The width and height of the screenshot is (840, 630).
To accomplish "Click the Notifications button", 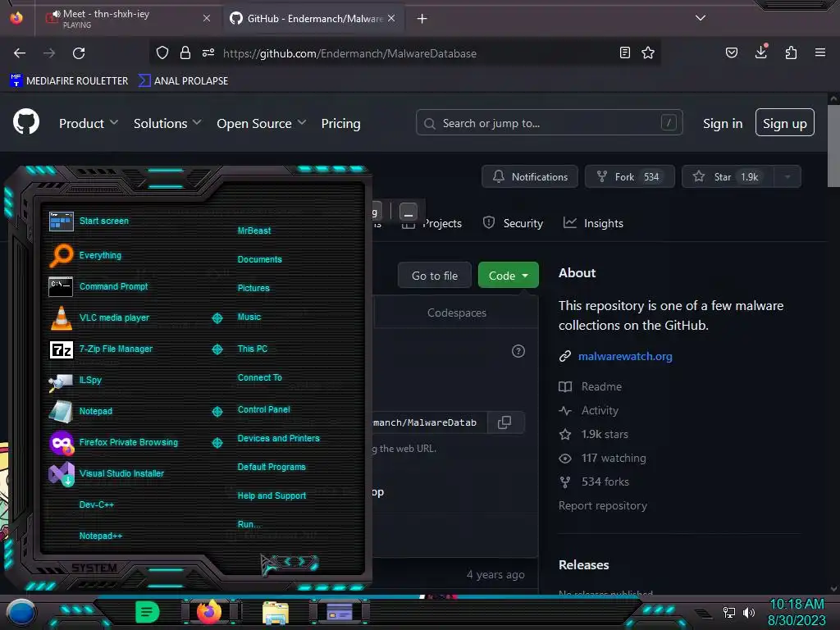I will pyautogui.click(x=530, y=177).
